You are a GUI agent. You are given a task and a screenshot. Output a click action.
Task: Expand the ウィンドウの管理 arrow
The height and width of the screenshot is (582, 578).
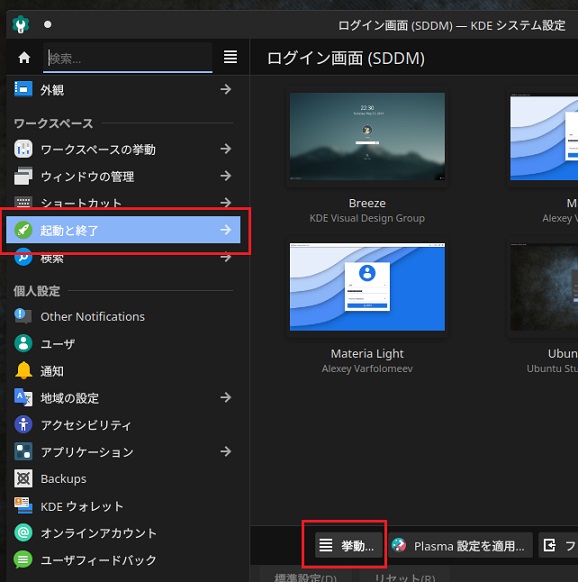[226, 176]
